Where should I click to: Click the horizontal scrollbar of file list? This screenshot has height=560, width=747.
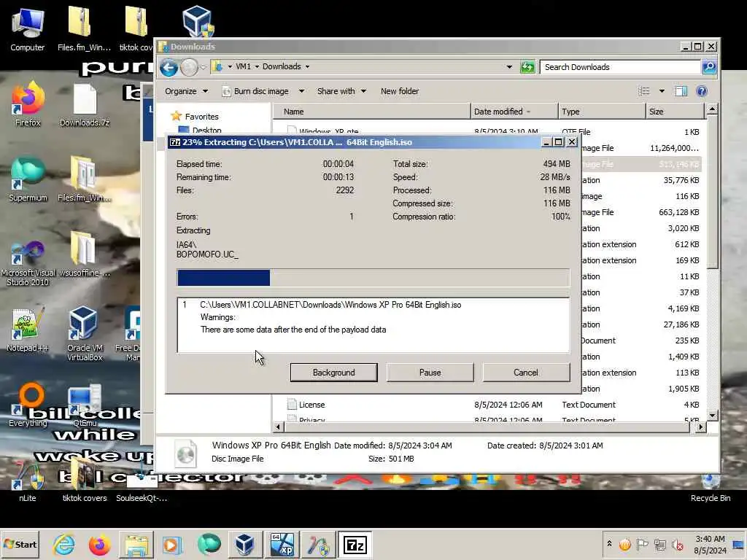(489, 427)
